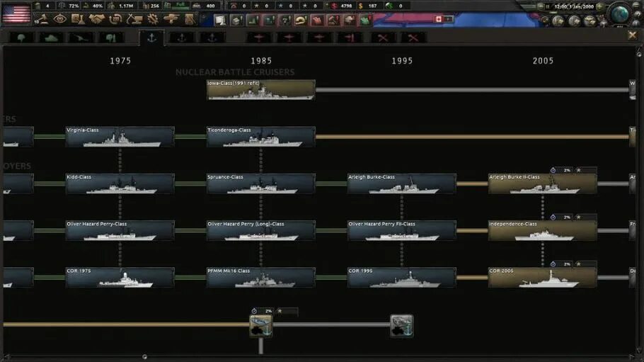Select PFMM Mk16 Class technology

click(x=261, y=277)
